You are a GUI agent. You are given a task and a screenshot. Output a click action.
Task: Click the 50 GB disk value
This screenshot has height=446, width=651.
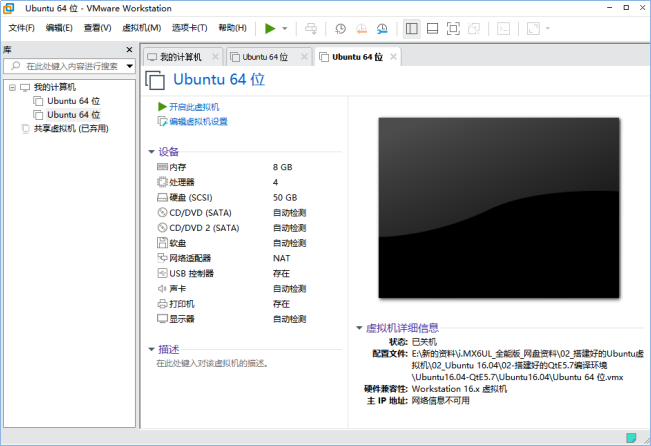point(285,197)
